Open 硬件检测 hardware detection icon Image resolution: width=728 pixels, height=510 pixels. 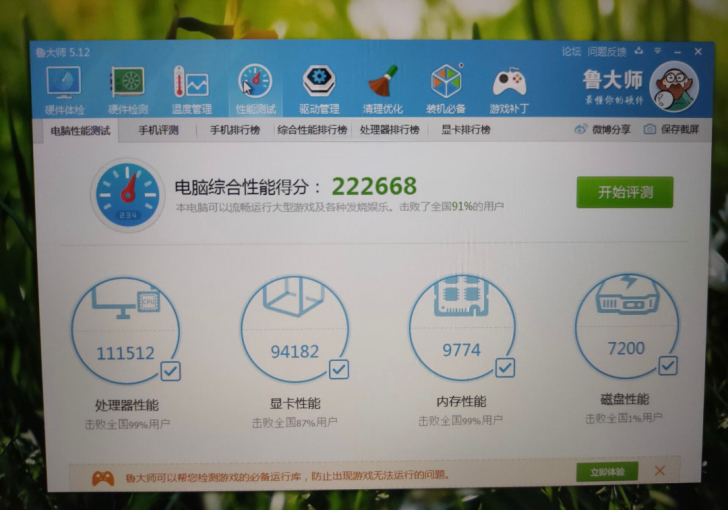point(127,82)
